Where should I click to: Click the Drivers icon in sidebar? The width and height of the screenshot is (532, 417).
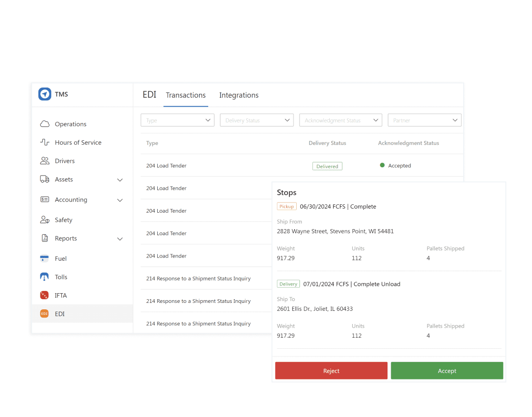pyautogui.click(x=45, y=160)
